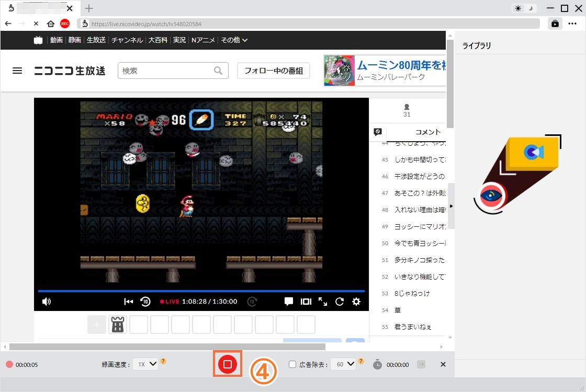This screenshot has width=586, height=392.
Task: Open the three-dot more options menu
Action: [572, 24]
